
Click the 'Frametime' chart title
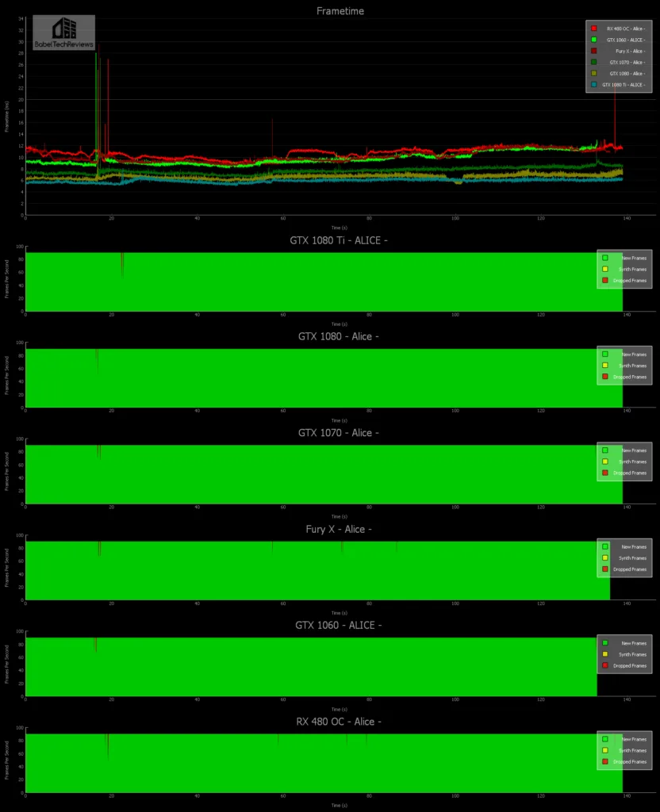point(340,11)
